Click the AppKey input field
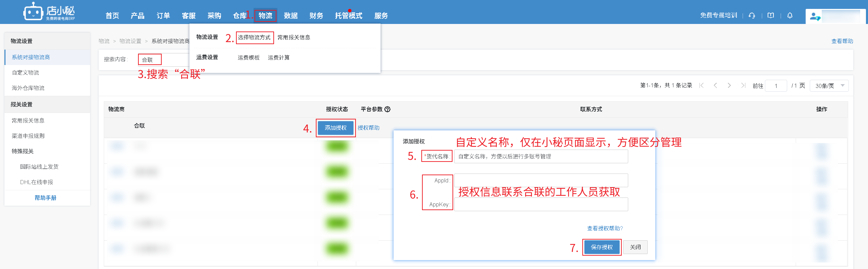This screenshot has width=868, height=269. [x=541, y=205]
